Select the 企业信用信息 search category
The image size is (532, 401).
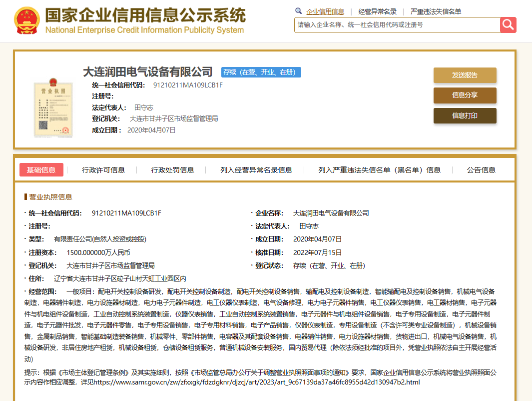point(325,11)
